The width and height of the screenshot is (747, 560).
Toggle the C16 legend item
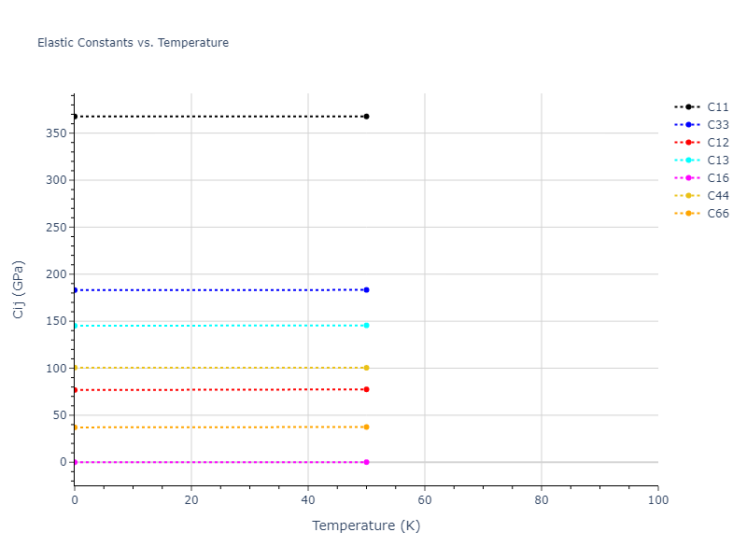point(717,178)
